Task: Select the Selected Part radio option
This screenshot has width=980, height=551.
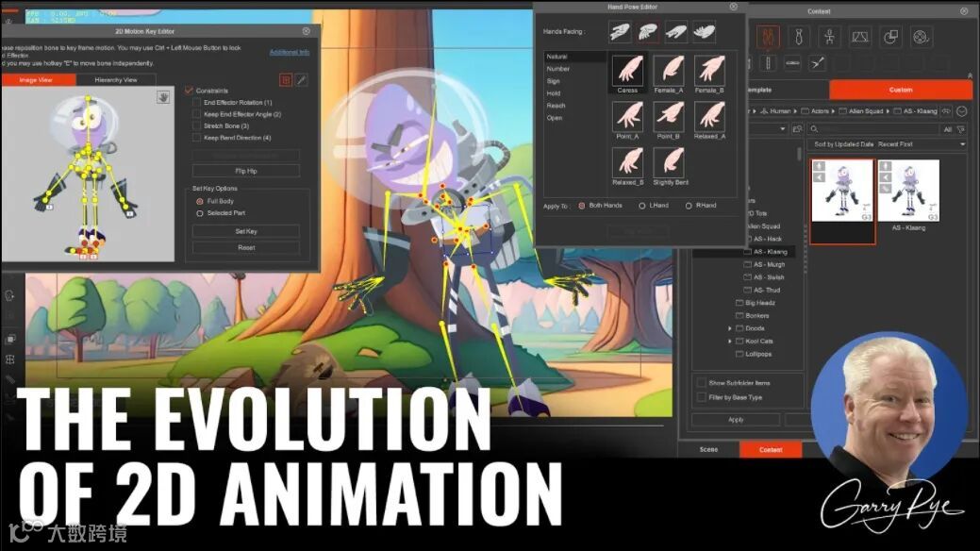Action: (200, 213)
